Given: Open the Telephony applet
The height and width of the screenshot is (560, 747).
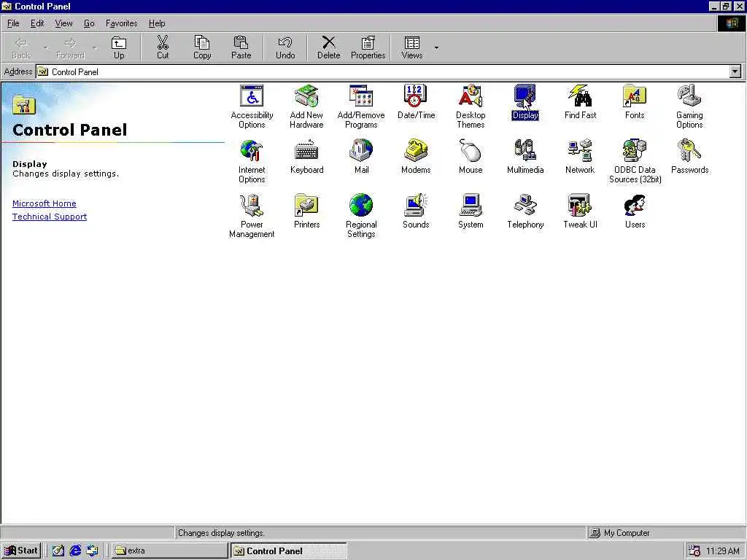Looking at the screenshot, I should coord(525,211).
